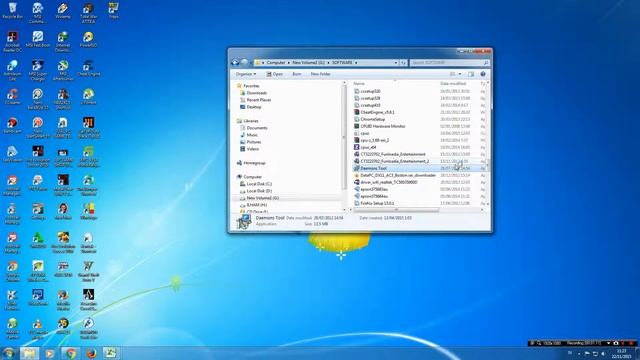640x360 pixels.
Task: Sort files by Date modified column header
Action: pyautogui.click(x=453, y=84)
